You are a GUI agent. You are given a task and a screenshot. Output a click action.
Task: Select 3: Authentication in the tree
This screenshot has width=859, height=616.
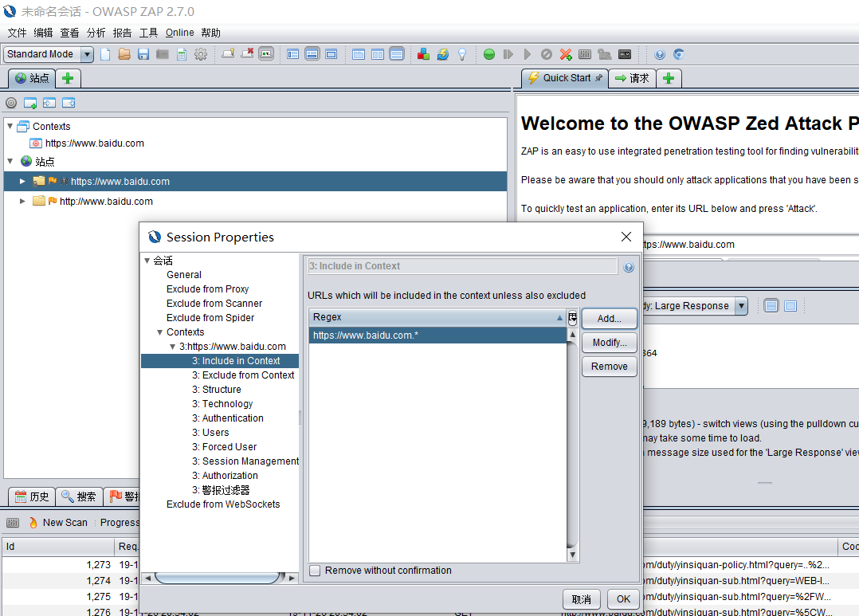[x=227, y=418]
